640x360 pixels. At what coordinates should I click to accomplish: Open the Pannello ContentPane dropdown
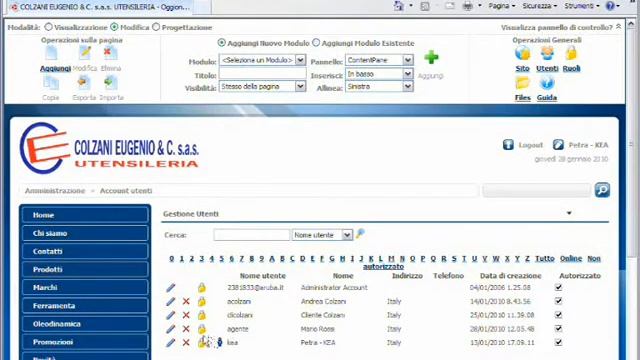[379, 60]
